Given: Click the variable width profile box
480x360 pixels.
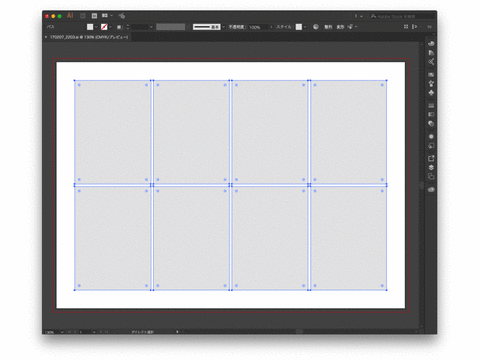Looking at the screenshot, I should [170, 27].
